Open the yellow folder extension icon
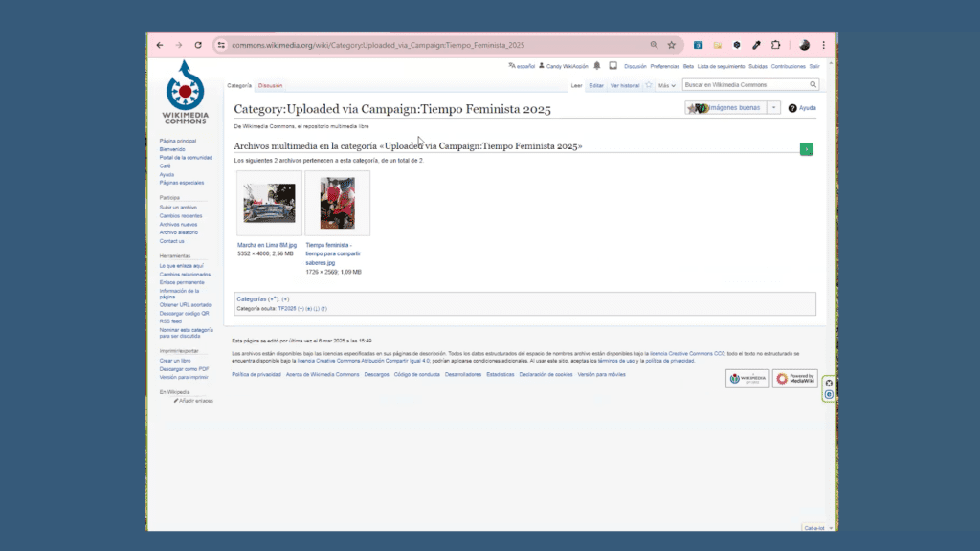 pos(718,45)
